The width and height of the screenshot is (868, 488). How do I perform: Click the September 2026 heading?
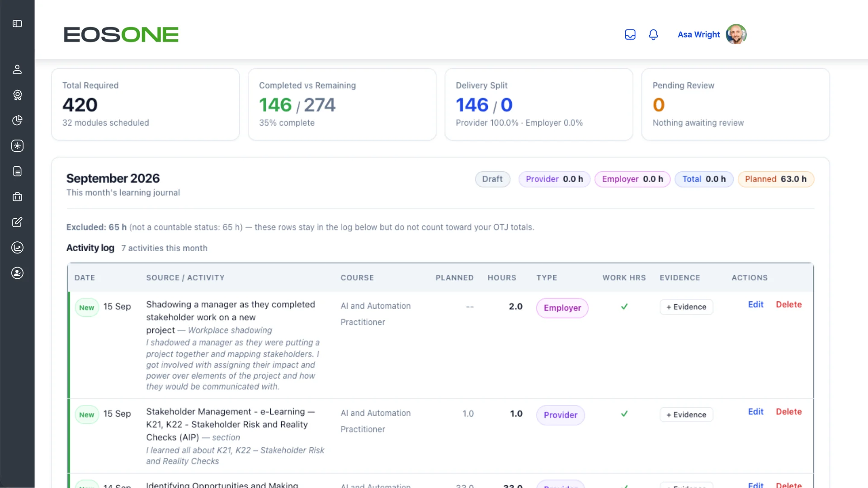tap(113, 178)
